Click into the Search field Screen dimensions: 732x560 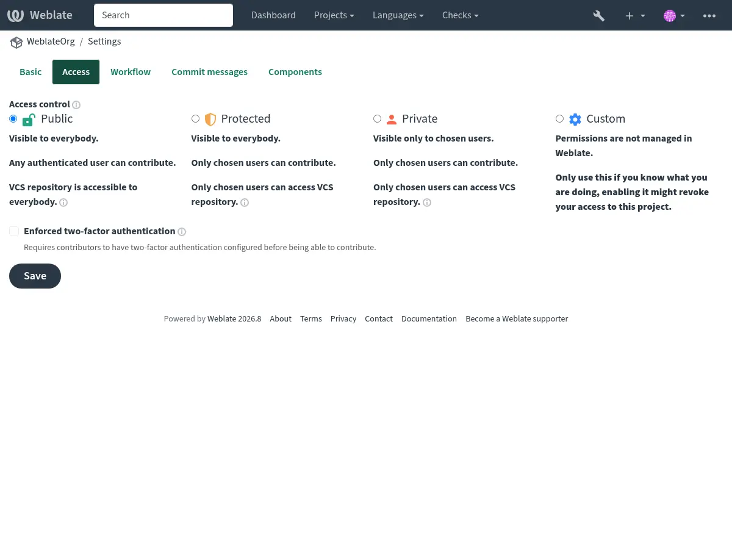[x=163, y=15]
